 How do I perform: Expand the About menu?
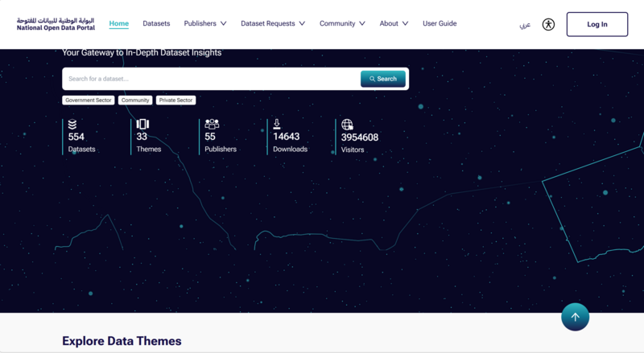coord(394,23)
